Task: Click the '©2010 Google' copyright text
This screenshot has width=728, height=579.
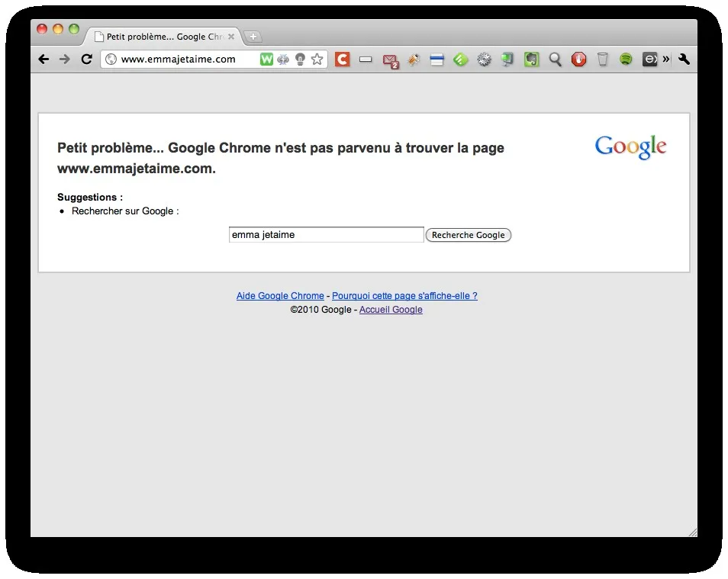Action: (x=321, y=310)
